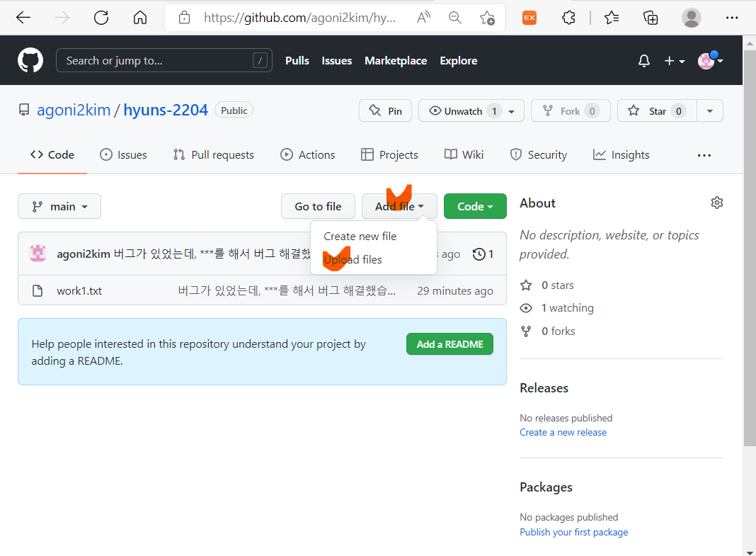The image size is (756, 556).
Task: Pin the repository with Pin button
Action: pyautogui.click(x=385, y=111)
